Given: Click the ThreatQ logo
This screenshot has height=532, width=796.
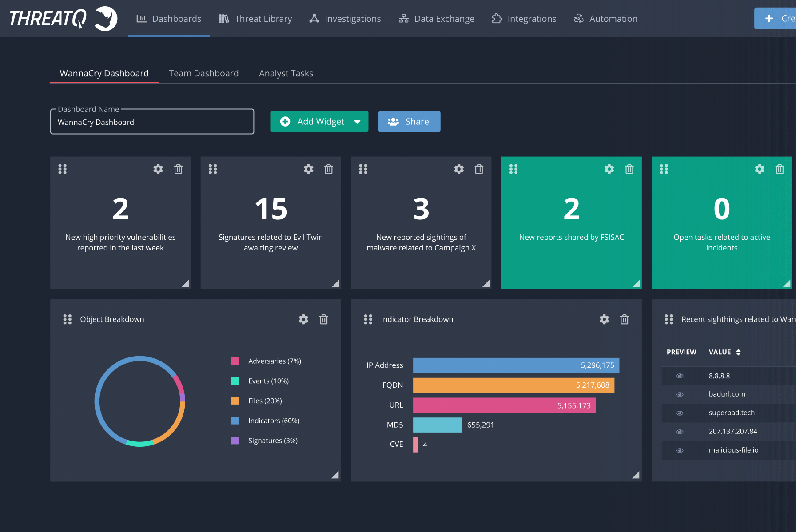Looking at the screenshot, I should (x=63, y=19).
